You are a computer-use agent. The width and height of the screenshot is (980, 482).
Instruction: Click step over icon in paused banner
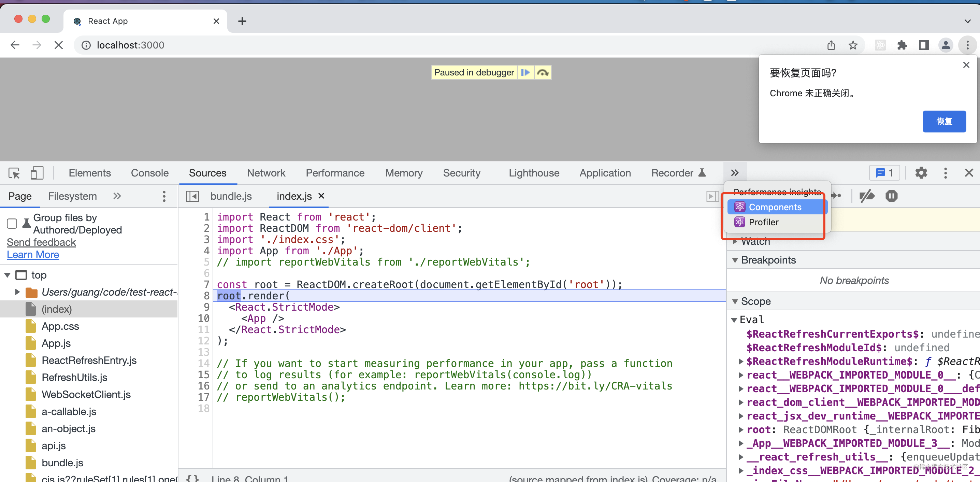point(543,72)
